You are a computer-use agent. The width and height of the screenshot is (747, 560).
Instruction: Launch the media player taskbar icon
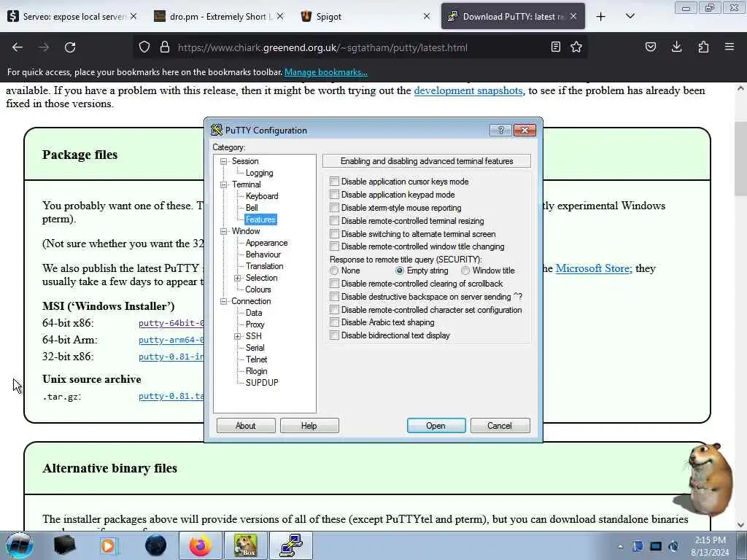pyautogui.click(x=109, y=545)
